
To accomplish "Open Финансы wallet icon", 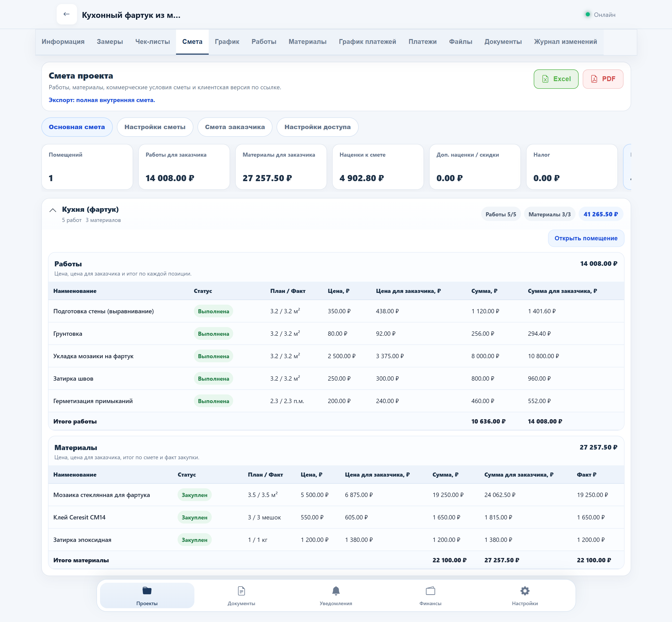I will click(430, 591).
